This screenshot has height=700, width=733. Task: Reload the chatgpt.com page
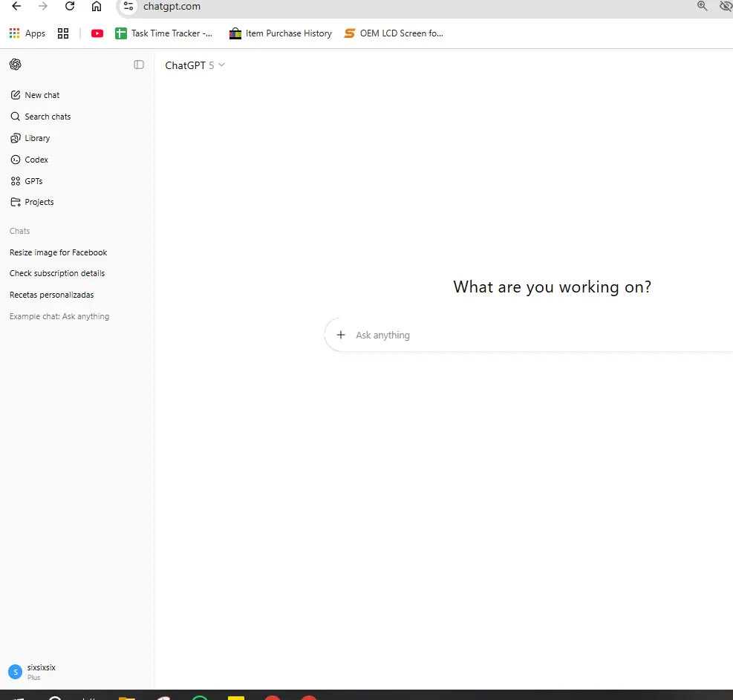click(70, 6)
